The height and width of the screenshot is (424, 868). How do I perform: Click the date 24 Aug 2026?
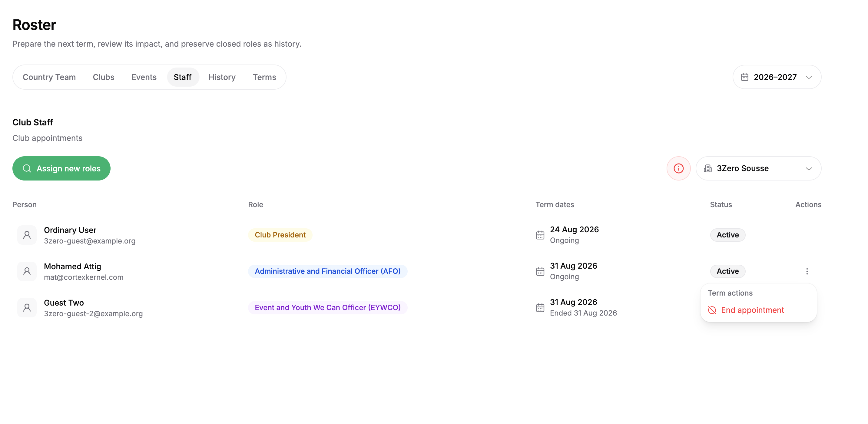574,230
